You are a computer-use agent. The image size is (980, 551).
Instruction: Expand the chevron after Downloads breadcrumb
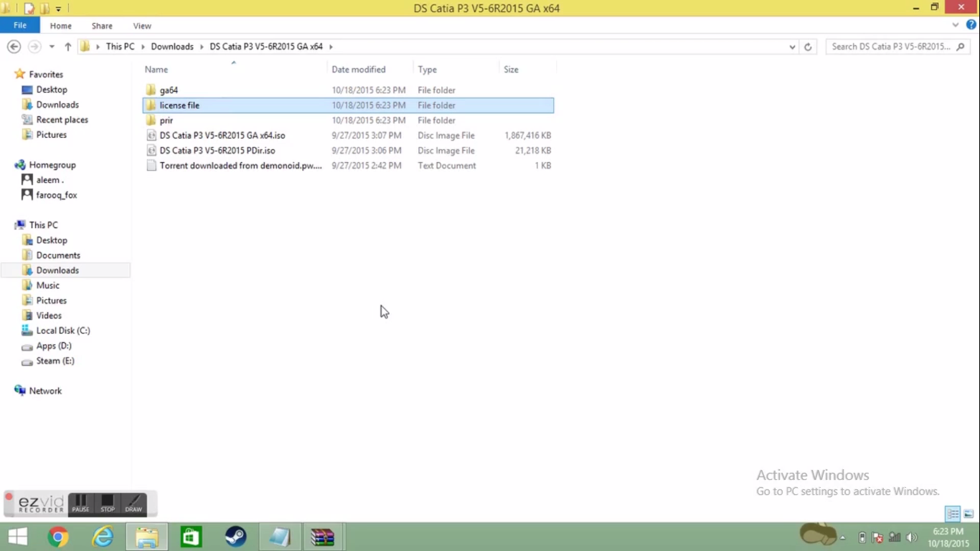point(202,47)
